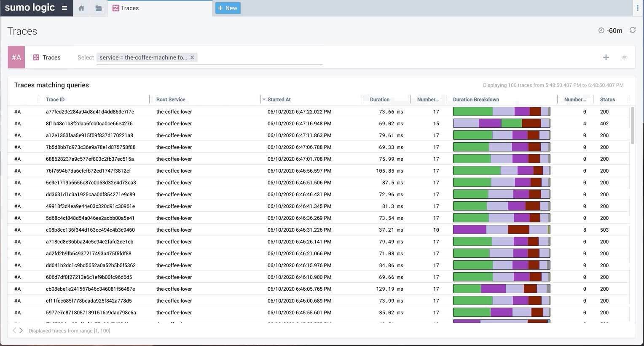Click the 129.19 ms duration value

(389, 289)
